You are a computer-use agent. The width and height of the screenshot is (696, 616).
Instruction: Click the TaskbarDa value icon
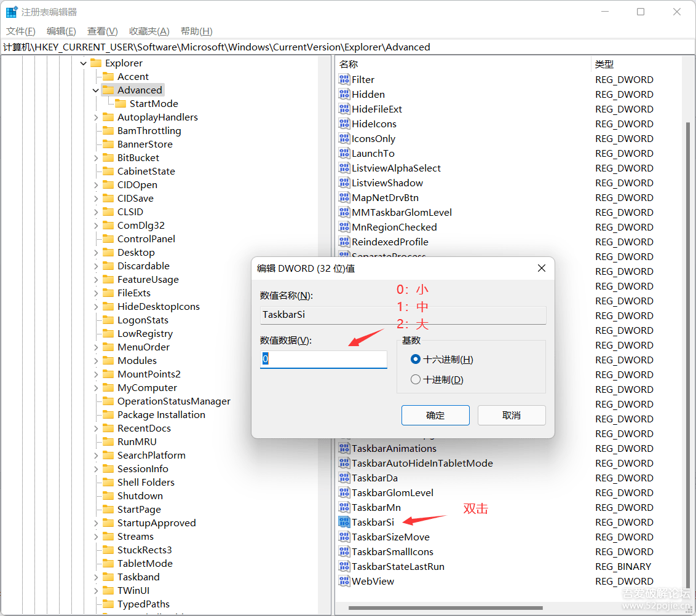(x=344, y=478)
